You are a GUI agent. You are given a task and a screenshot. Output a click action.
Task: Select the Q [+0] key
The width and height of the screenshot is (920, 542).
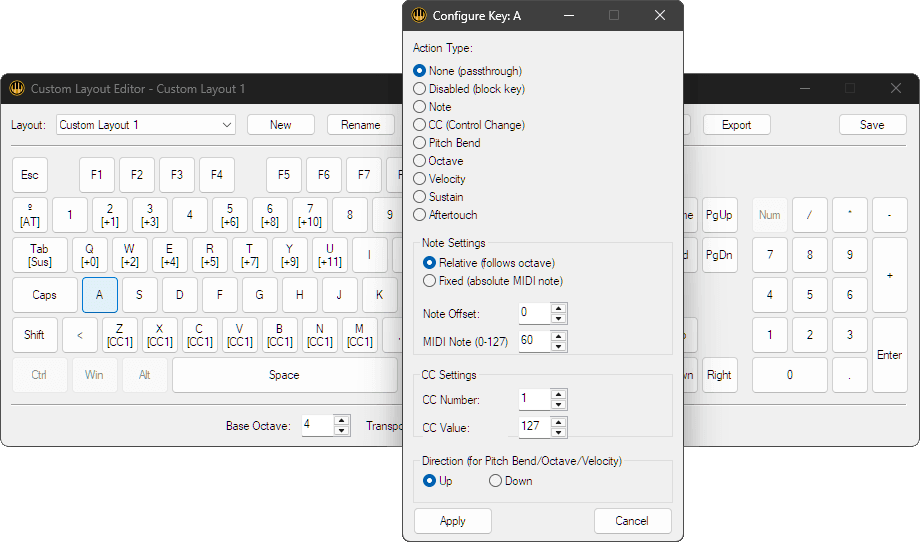click(90, 255)
